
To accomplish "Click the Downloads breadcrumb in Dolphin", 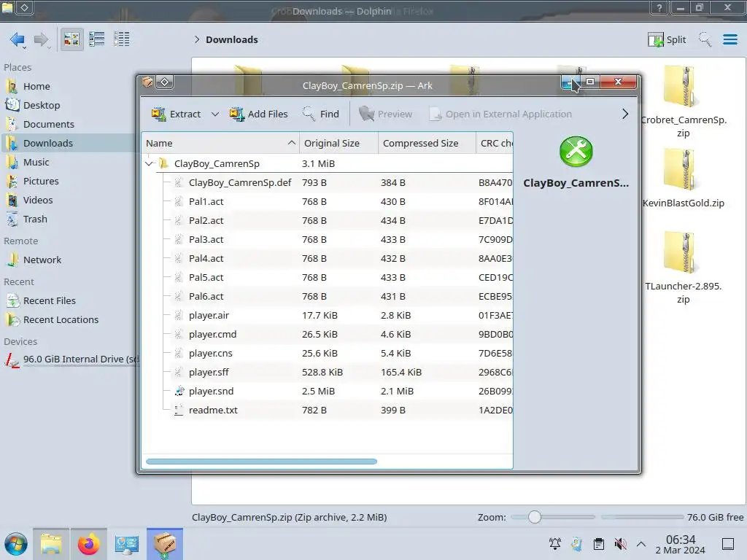I will [232, 40].
